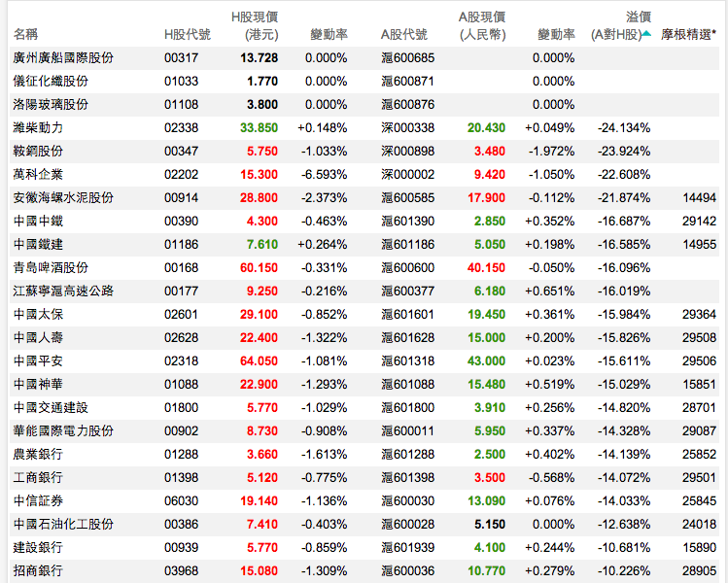728x583 pixels.
Task: Open 中國石油化工股份 stock name
Action: tap(63, 524)
